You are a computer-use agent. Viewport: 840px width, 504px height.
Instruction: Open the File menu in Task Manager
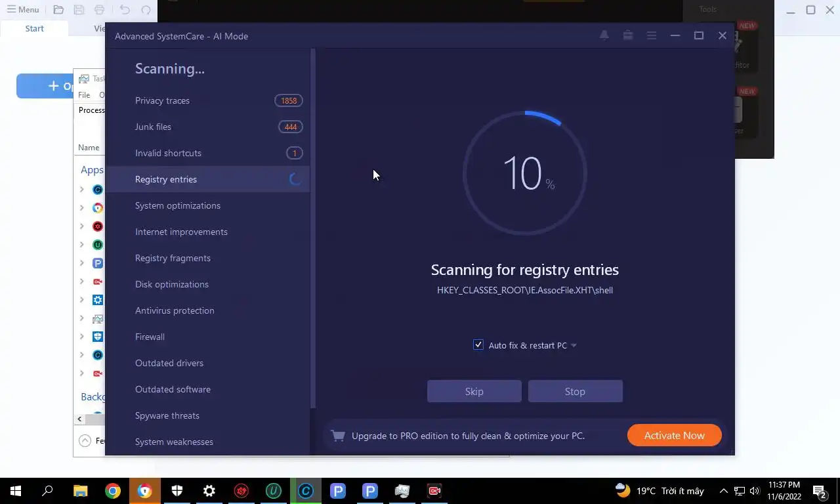(x=84, y=95)
